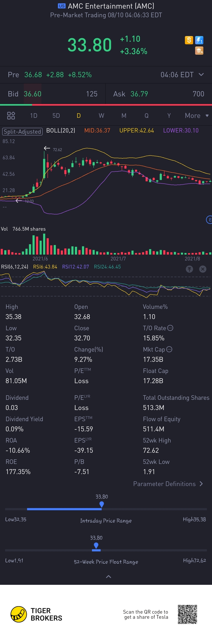
Task: Tap the RSI12:42.07 value
Action: tap(75, 267)
